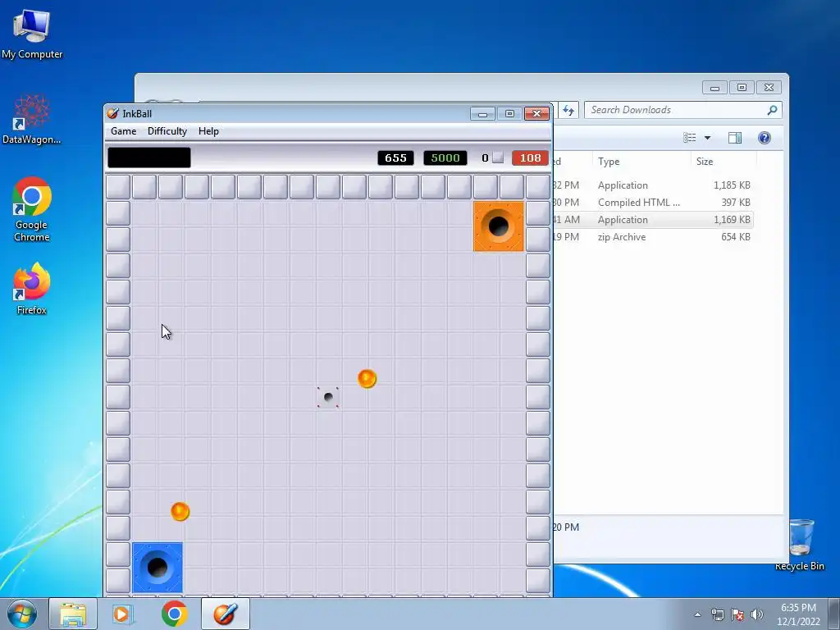Screen dimensions: 840x630
Task: Open Chrome from the taskbar
Action: pos(174,614)
